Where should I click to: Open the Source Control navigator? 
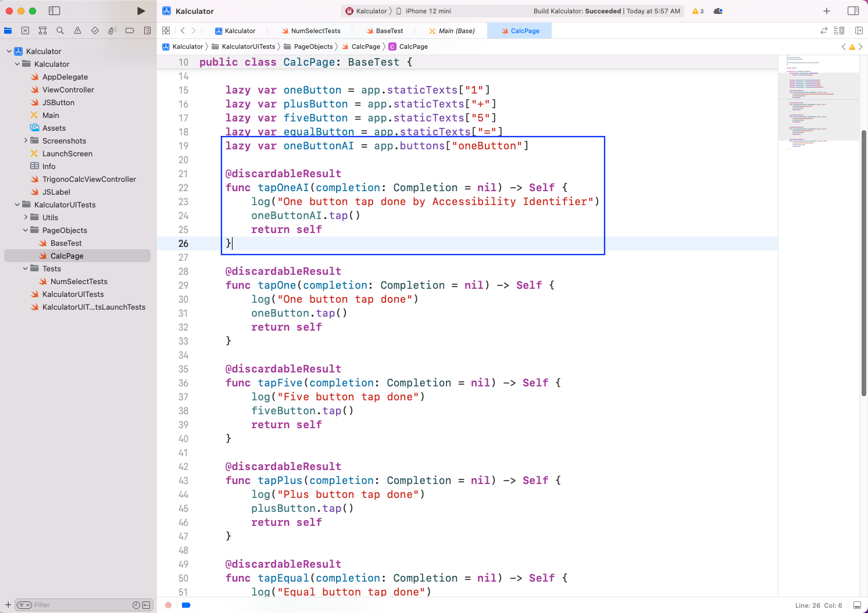pyautogui.click(x=25, y=31)
